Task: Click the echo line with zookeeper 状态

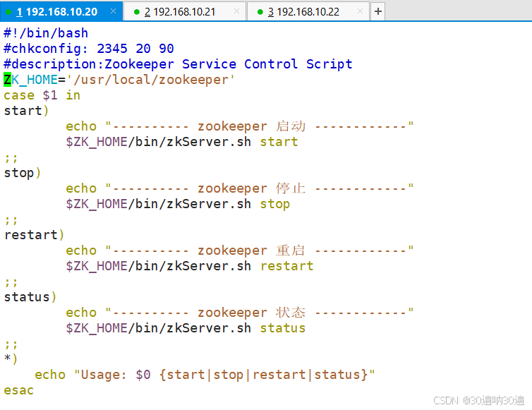Action: pyautogui.click(x=239, y=313)
